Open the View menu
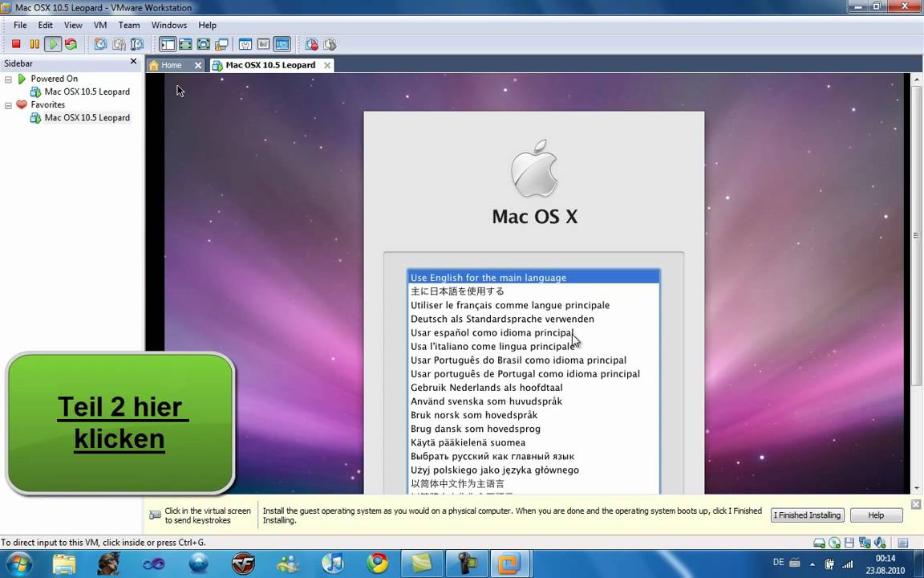924x578 pixels. (73, 26)
